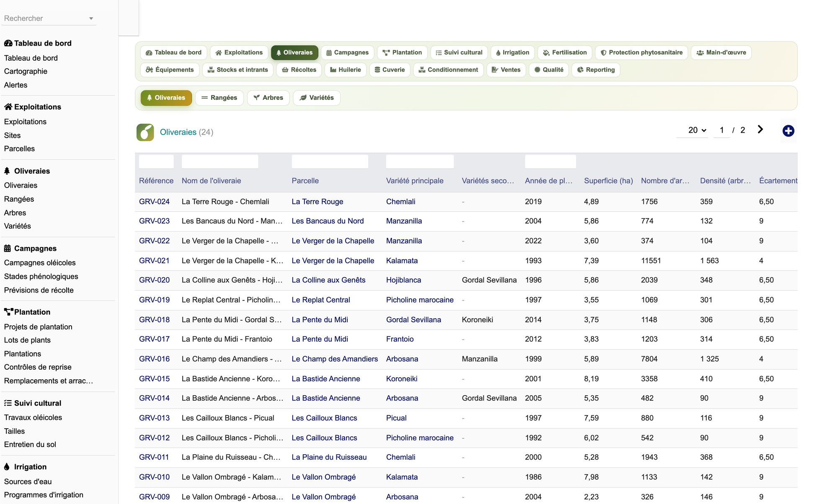815x504 pixels.
Task: Open Alertes in the sidebar
Action: [15, 85]
